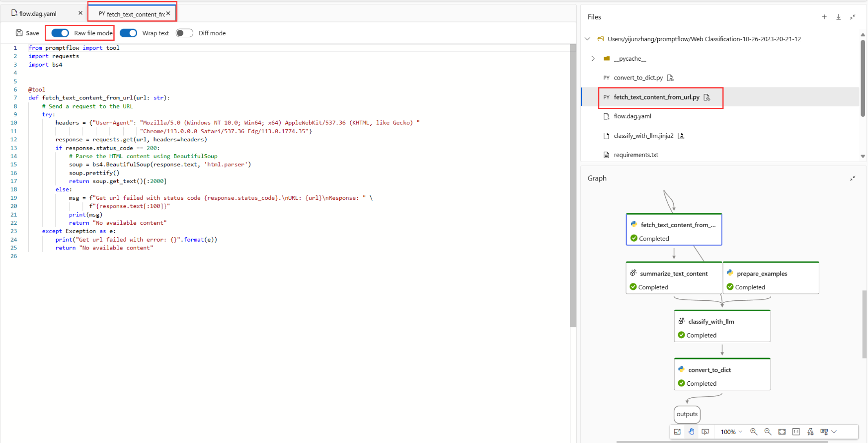868x443 pixels.
Task: Close the fetch_text_content tab
Action: tap(168, 13)
